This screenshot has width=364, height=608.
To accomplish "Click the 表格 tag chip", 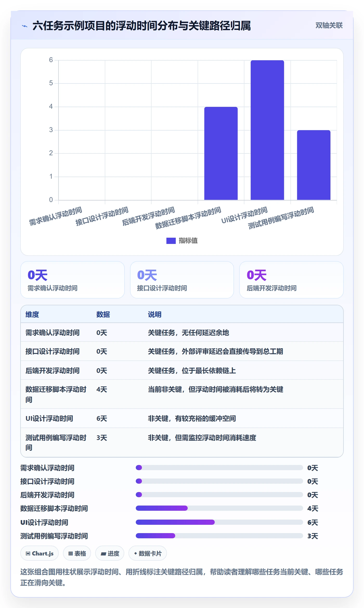I will tap(77, 553).
